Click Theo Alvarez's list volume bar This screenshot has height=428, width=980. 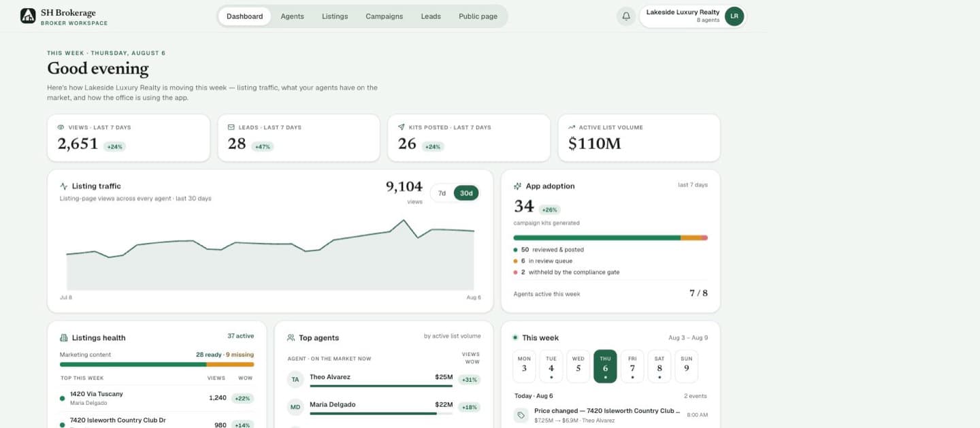381,386
